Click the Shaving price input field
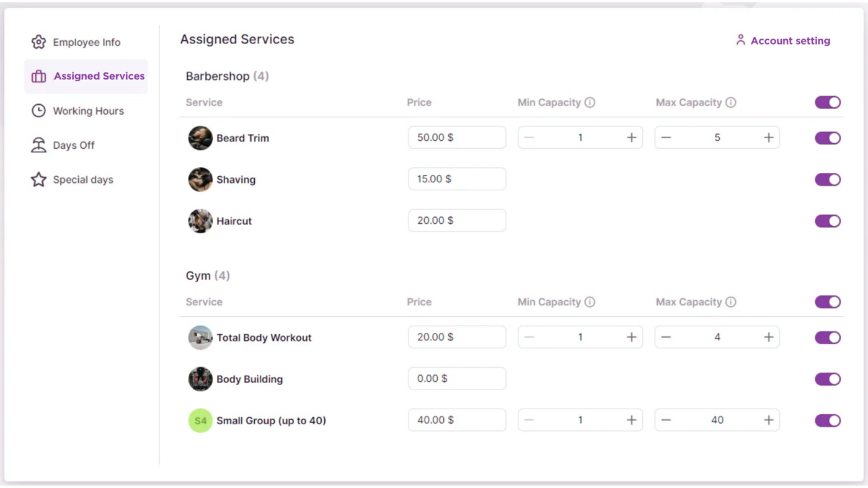This screenshot has height=488, width=868. pos(457,179)
